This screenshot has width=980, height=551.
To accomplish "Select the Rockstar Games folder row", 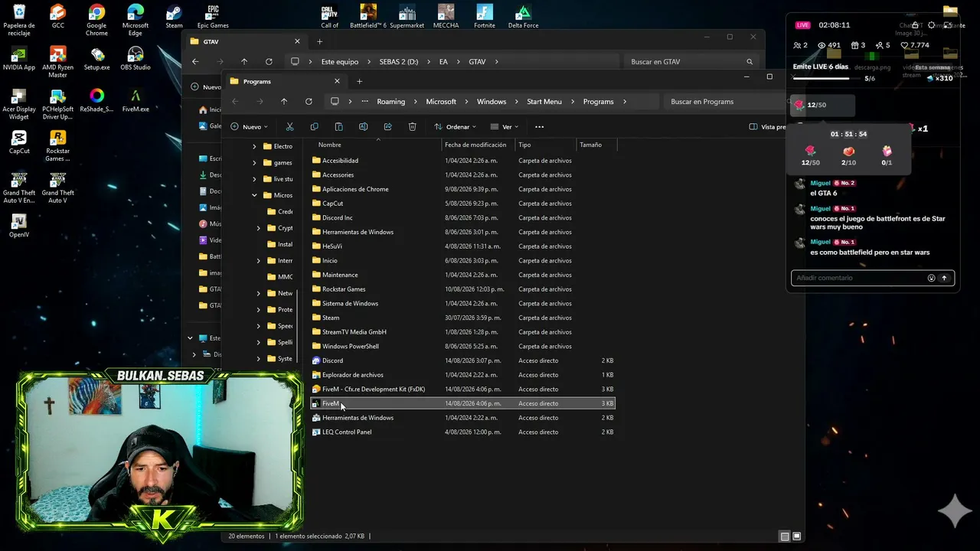I will tap(462, 289).
